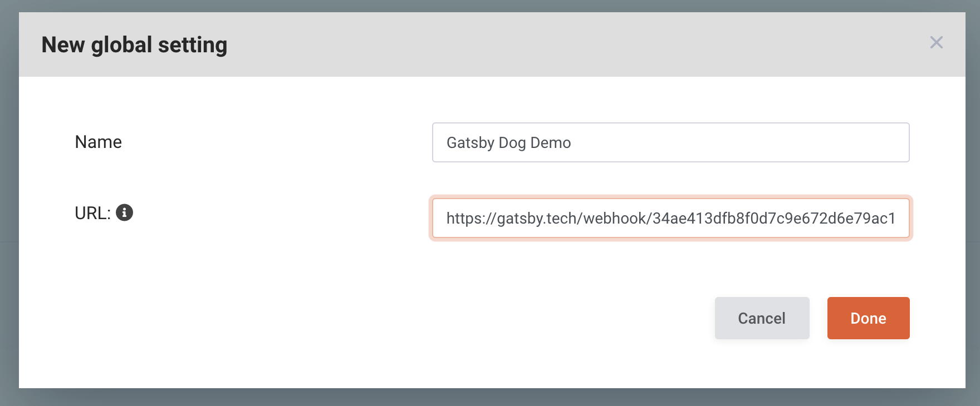The height and width of the screenshot is (406, 980).
Task: Close the New global setting dialog
Action: 936,42
